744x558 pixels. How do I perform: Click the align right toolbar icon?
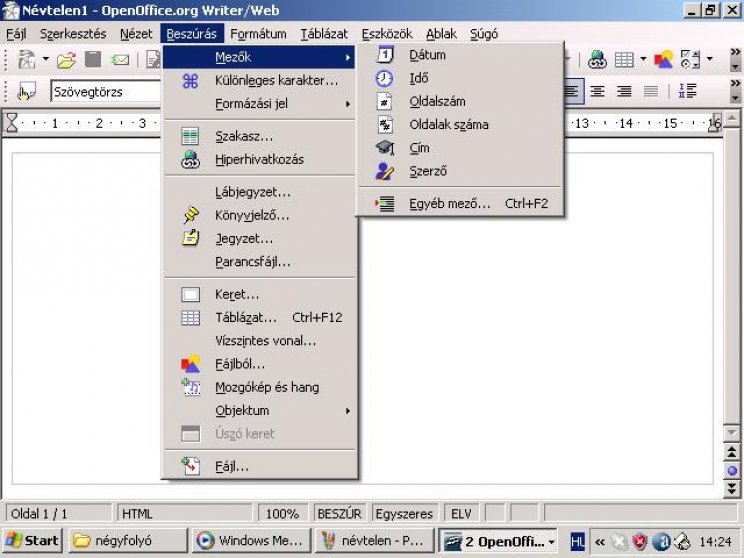(624, 91)
